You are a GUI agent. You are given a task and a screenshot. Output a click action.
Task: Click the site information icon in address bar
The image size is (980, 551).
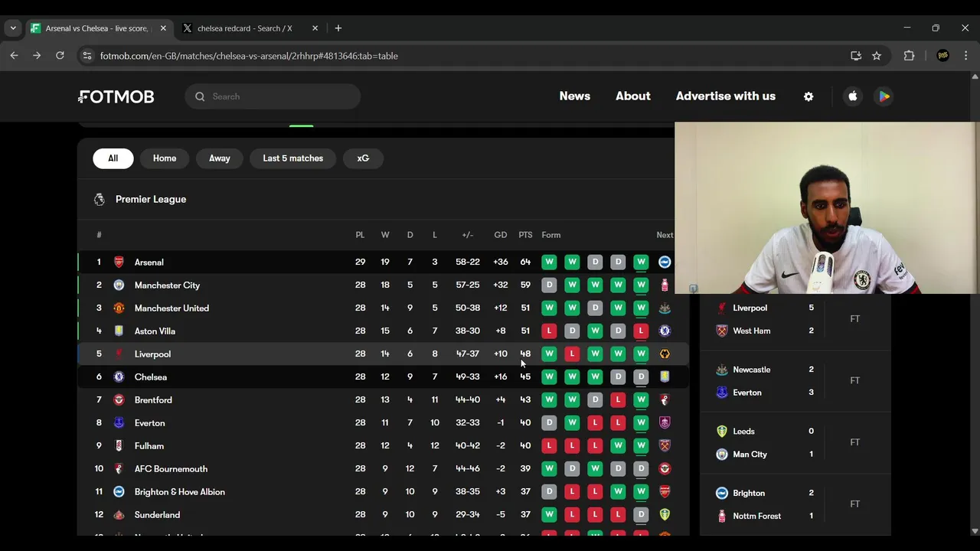point(87,56)
